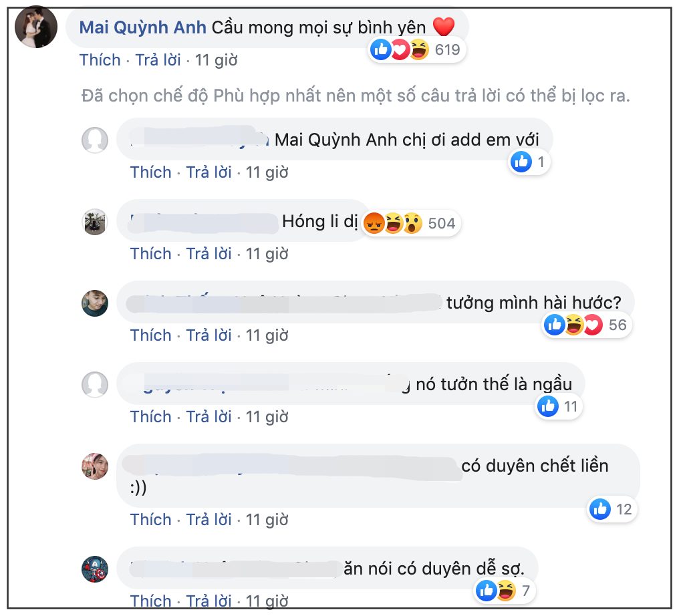Click the like icon showing 11
The height and width of the screenshot is (616, 679).
click(x=548, y=406)
